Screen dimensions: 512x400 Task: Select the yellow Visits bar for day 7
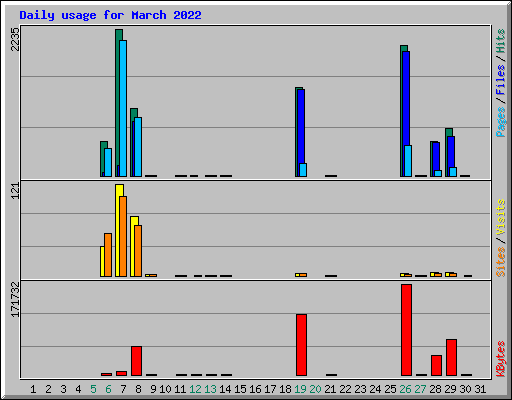tap(118, 230)
